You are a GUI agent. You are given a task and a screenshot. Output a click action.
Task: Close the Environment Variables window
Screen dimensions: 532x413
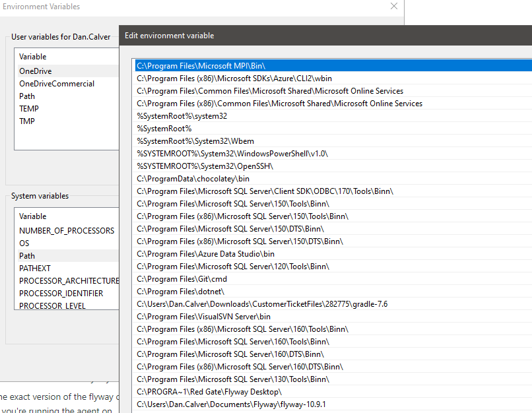coord(394,6)
